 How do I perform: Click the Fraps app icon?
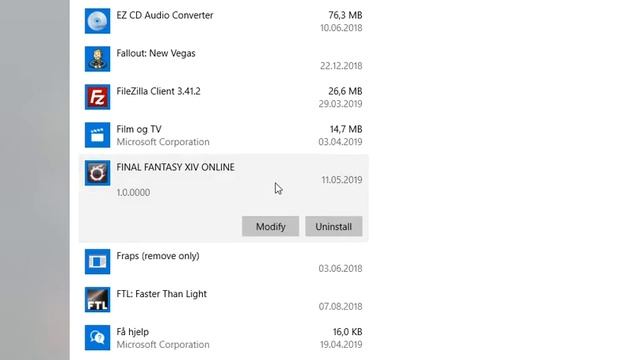[x=97, y=261]
